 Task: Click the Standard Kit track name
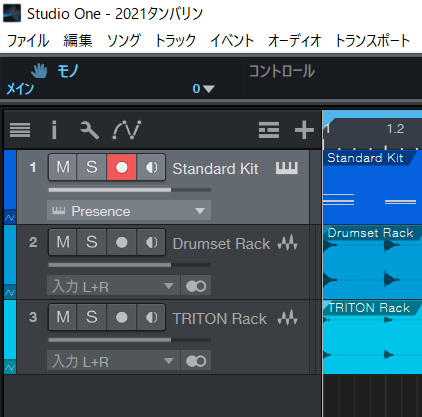click(x=215, y=169)
